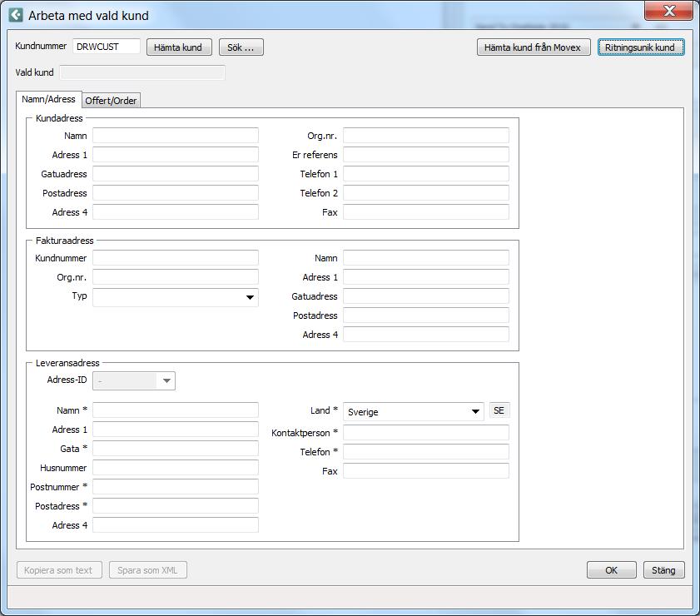The height and width of the screenshot is (616, 700).
Task: Click the disabled Kopiera som text button
Action: click(x=59, y=570)
